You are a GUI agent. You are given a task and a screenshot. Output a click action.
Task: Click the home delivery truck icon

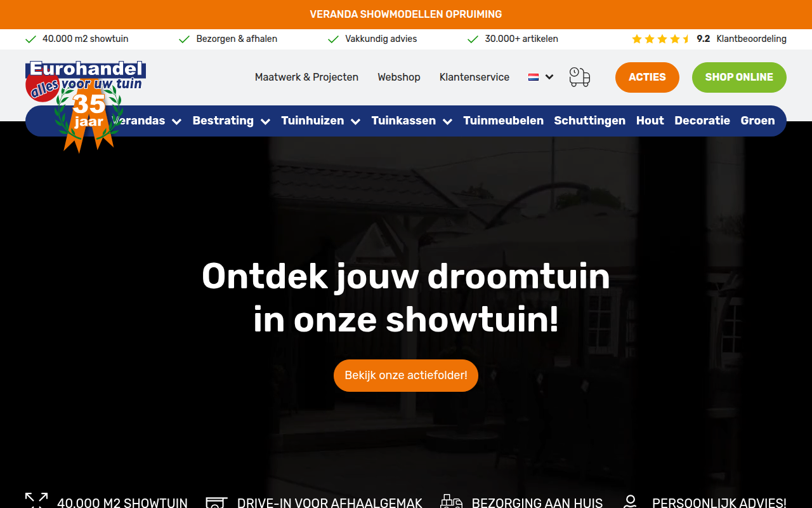451,502
